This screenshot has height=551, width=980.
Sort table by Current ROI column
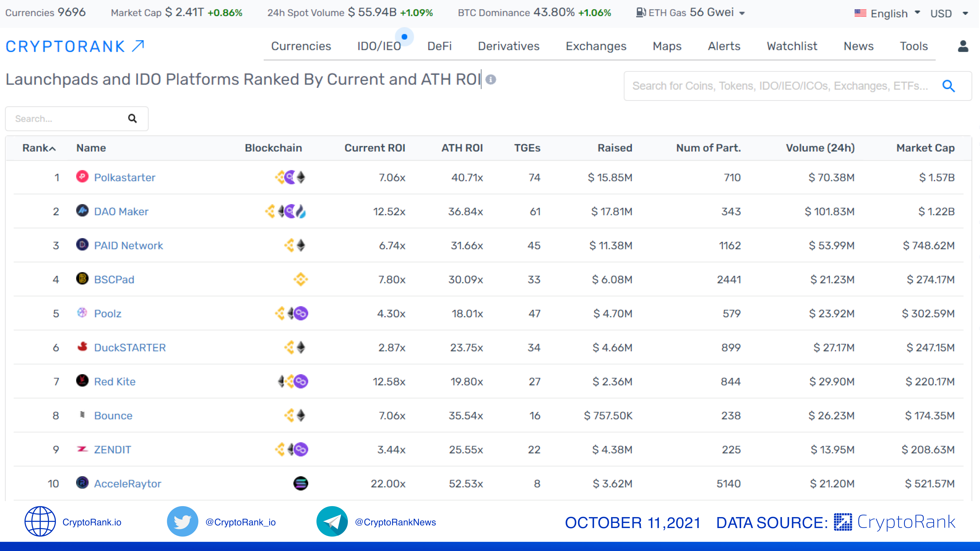(375, 148)
